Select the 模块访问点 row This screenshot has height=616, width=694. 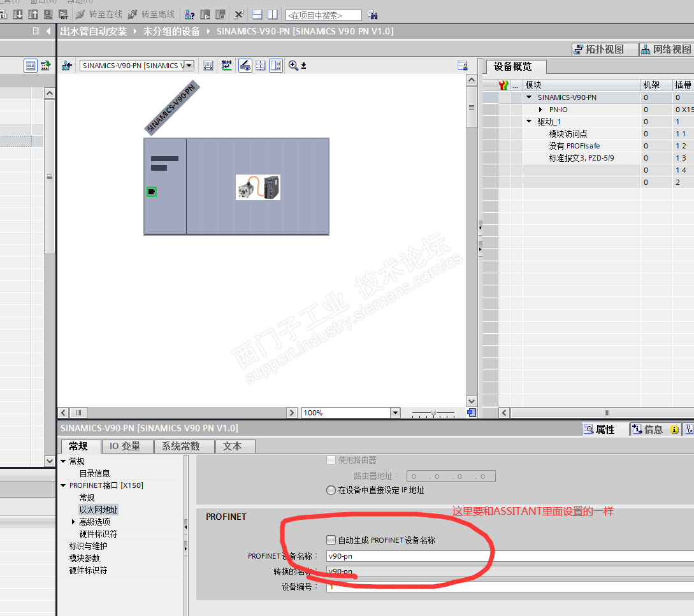click(588, 134)
